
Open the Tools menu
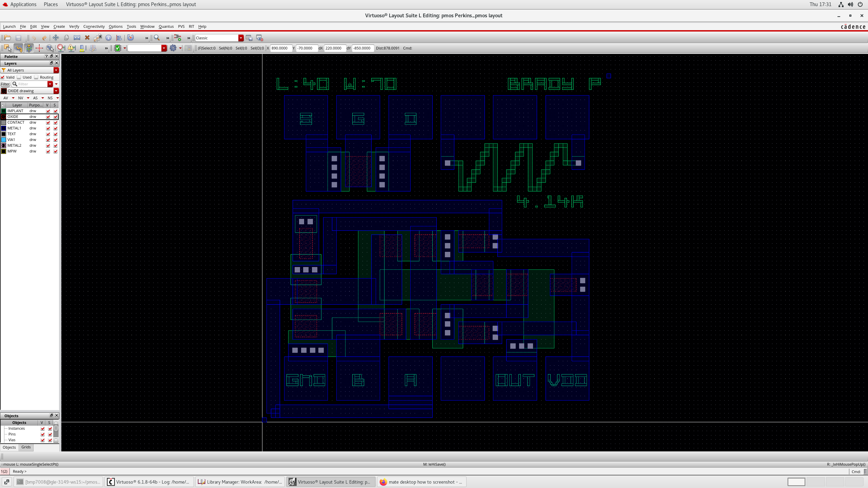pyautogui.click(x=131, y=26)
